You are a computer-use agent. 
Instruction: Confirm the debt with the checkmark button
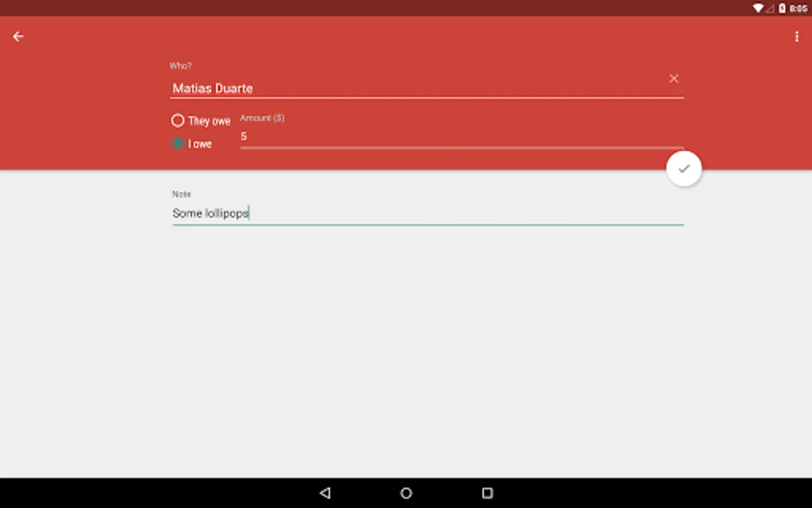click(683, 168)
